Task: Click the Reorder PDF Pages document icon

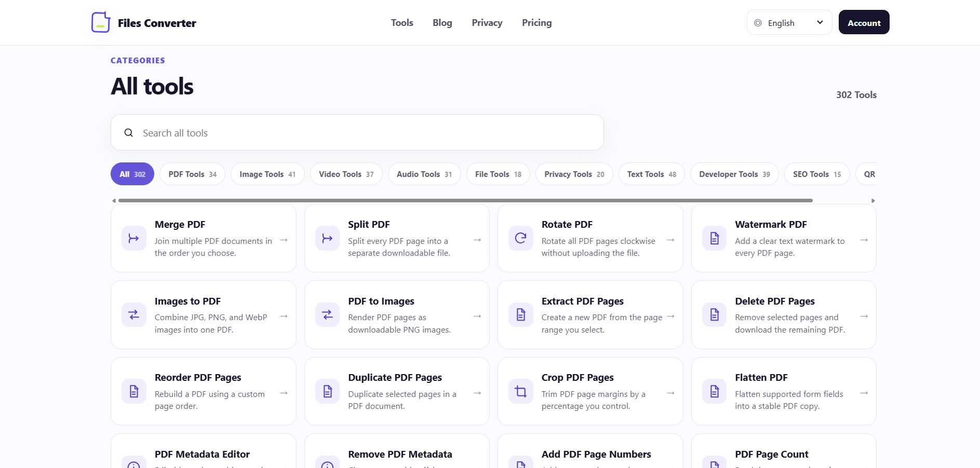Action: coord(134,391)
